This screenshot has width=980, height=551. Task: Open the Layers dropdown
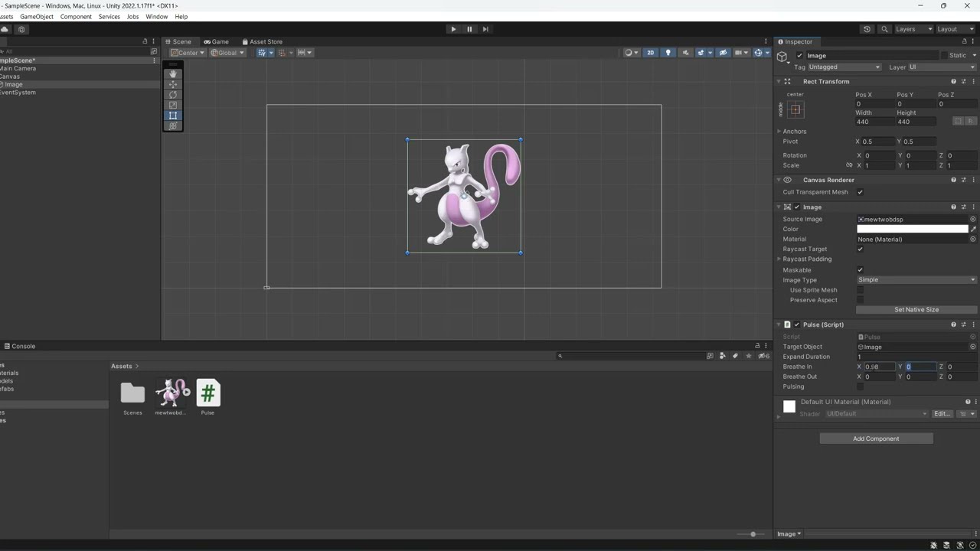pos(913,29)
